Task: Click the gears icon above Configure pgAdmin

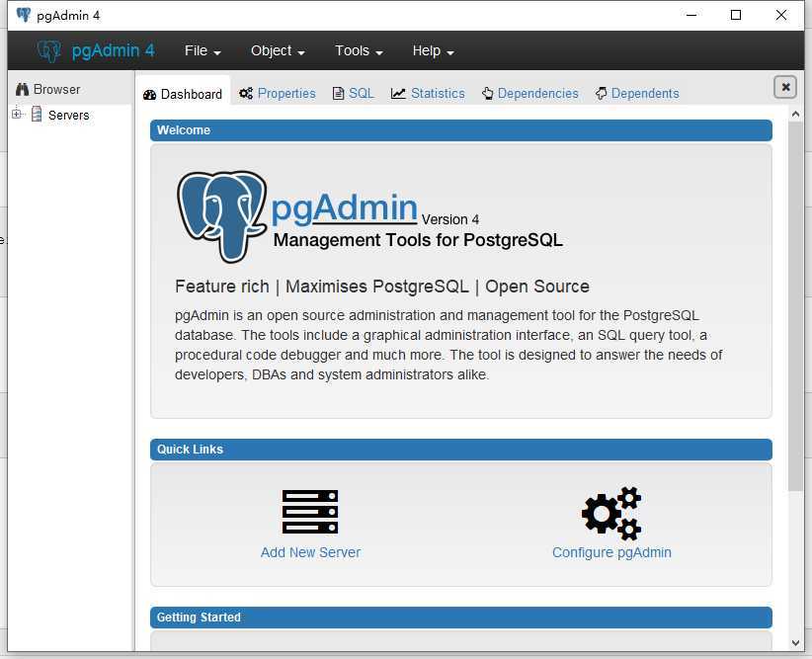Action: [x=611, y=513]
